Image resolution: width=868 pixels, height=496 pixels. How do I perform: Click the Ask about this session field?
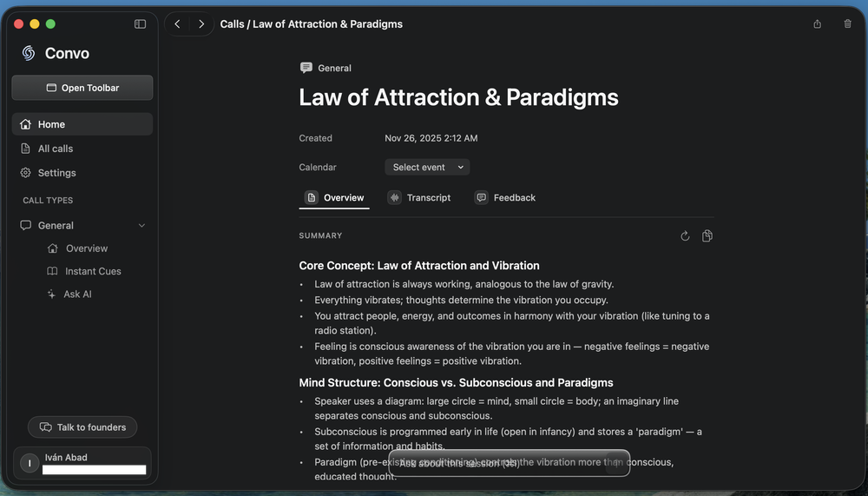(510, 463)
